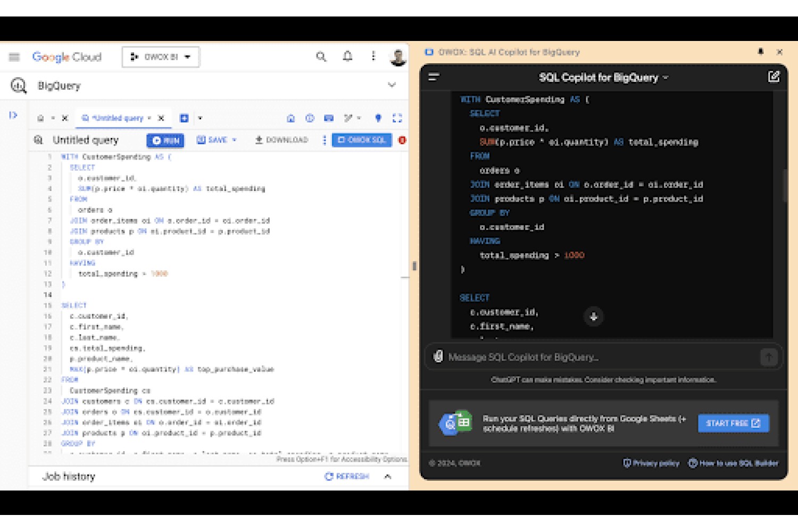This screenshot has height=532, width=798.
Task: Pin the OWOX SQL Copilot panel
Action: tap(761, 52)
